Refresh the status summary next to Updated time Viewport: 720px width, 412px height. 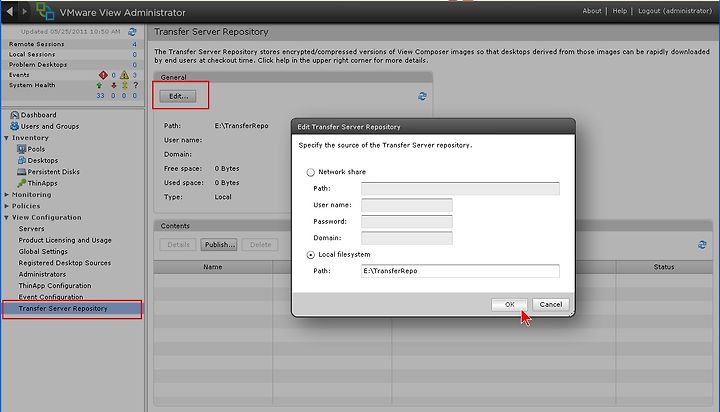(132, 32)
